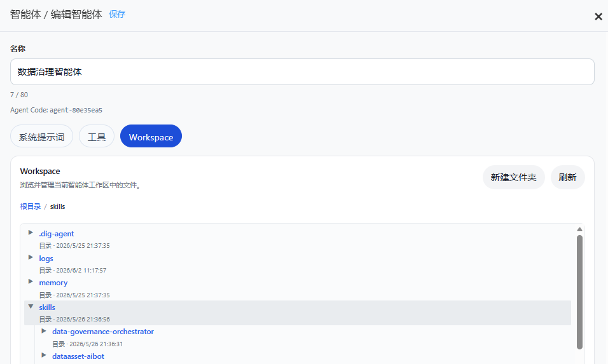Click orchestrator timestamp 2026/5/26 21:36:31
The height and width of the screenshot is (364, 608).
tap(96, 344)
